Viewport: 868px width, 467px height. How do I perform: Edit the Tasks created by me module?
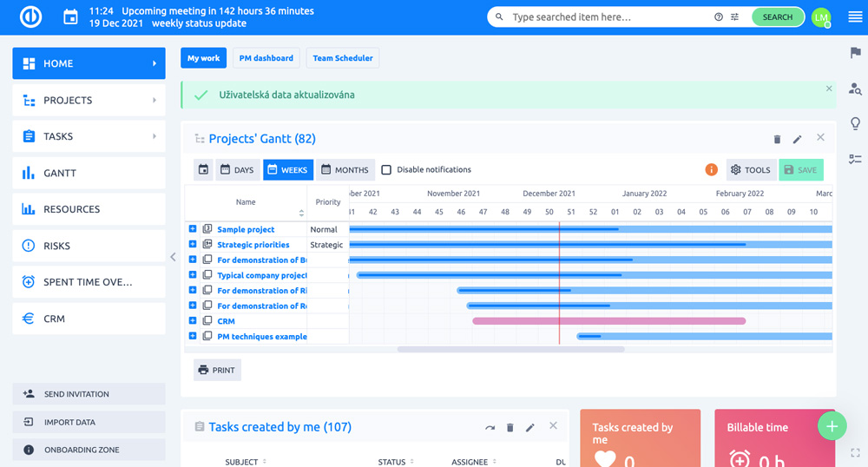(x=530, y=427)
